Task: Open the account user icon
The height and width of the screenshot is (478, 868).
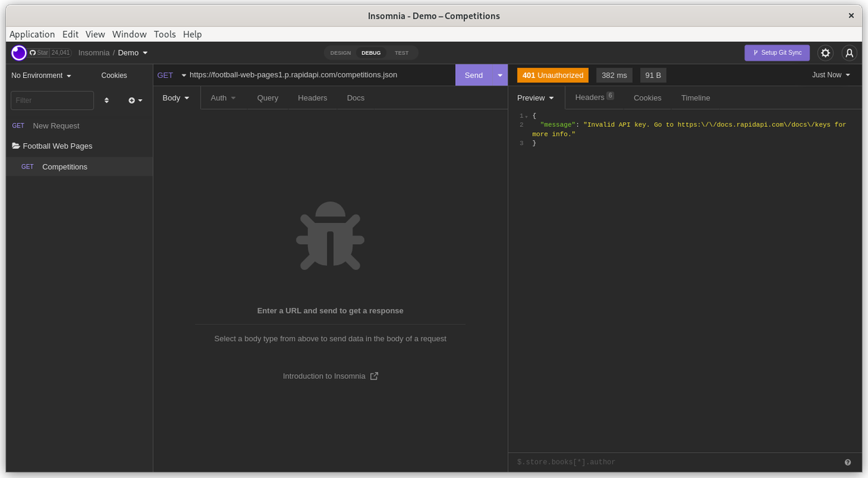Action: (849, 53)
